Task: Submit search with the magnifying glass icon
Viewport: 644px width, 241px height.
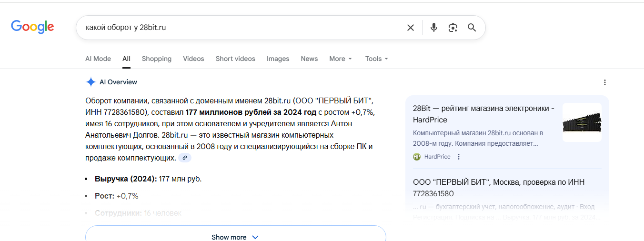Action: point(472,28)
